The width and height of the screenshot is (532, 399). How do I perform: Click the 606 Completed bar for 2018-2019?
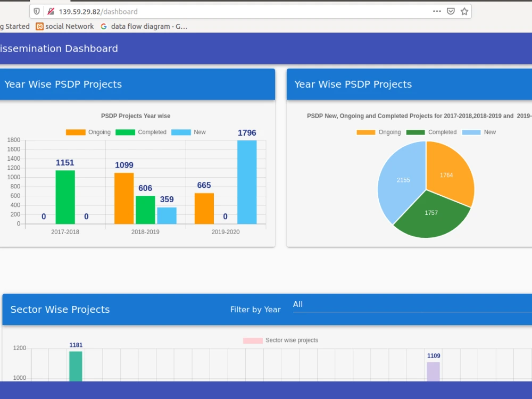pos(145,210)
